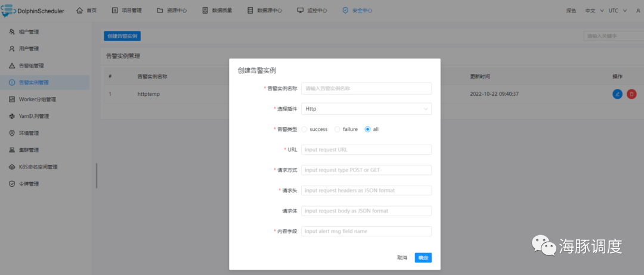The height and width of the screenshot is (275, 644).
Task: Click the 确定 confirm button
Action: [423, 258]
